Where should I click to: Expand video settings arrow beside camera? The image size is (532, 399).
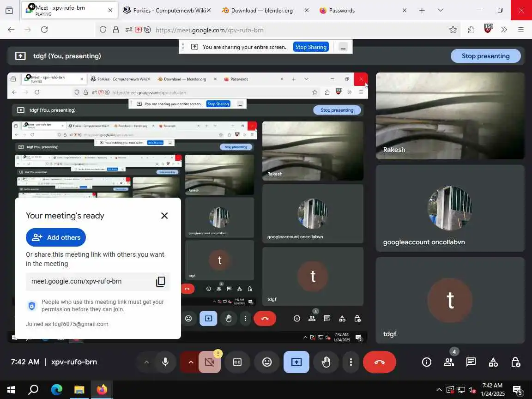click(191, 362)
